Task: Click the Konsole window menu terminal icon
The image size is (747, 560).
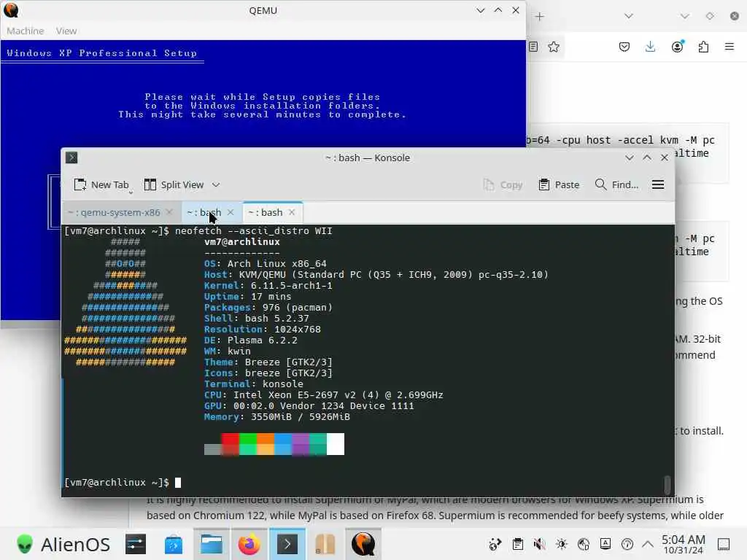Action: click(x=71, y=157)
